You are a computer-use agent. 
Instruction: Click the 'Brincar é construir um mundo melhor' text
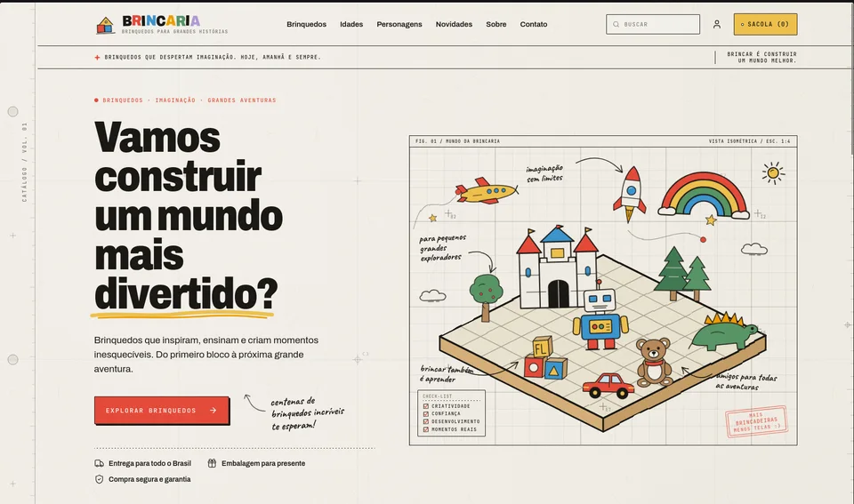[761, 57]
